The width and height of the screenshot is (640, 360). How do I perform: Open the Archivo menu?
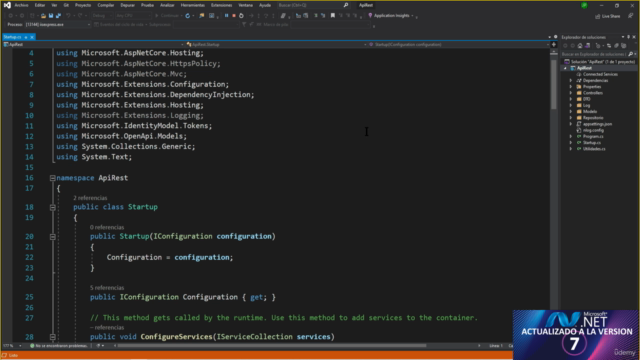tap(21, 5)
